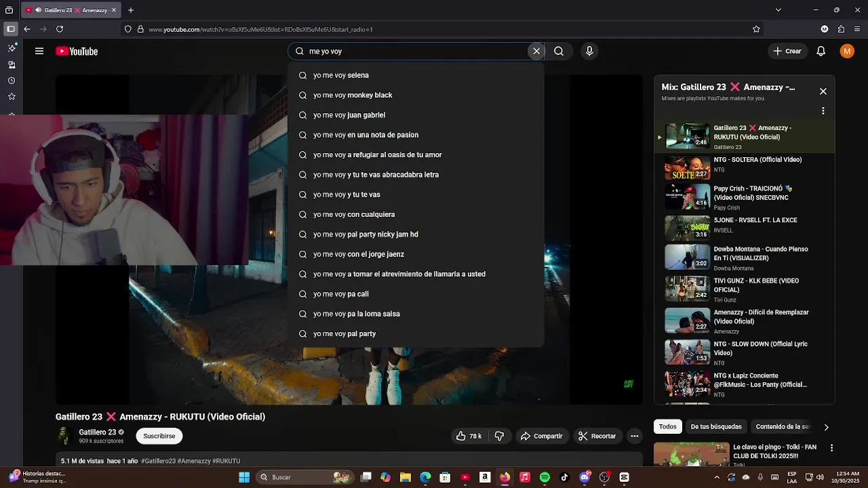Pick 'yo me voy pal party nicky jam hd'
Viewport: 868px width, 488px height.
416,235
